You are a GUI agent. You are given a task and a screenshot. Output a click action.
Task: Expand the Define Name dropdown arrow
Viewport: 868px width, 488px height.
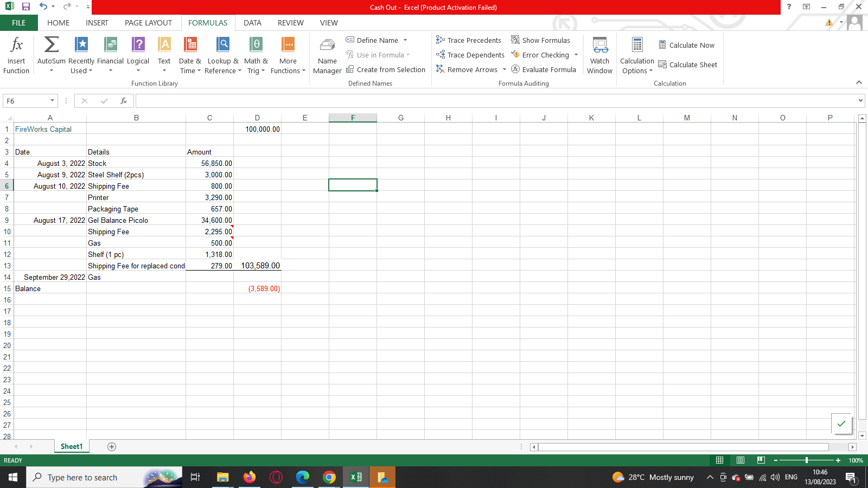point(405,40)
